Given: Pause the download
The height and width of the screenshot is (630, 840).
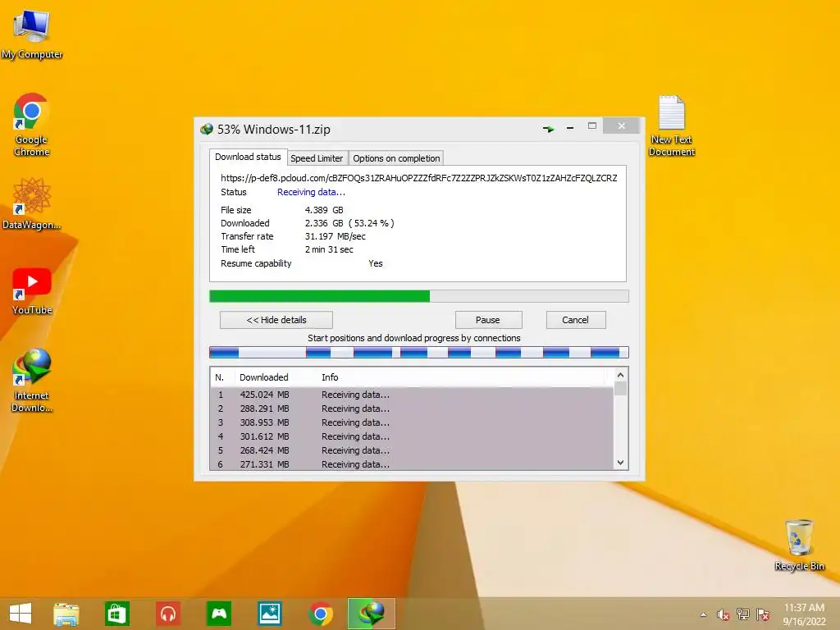Looking at the screenshot, I should [488, 320].
